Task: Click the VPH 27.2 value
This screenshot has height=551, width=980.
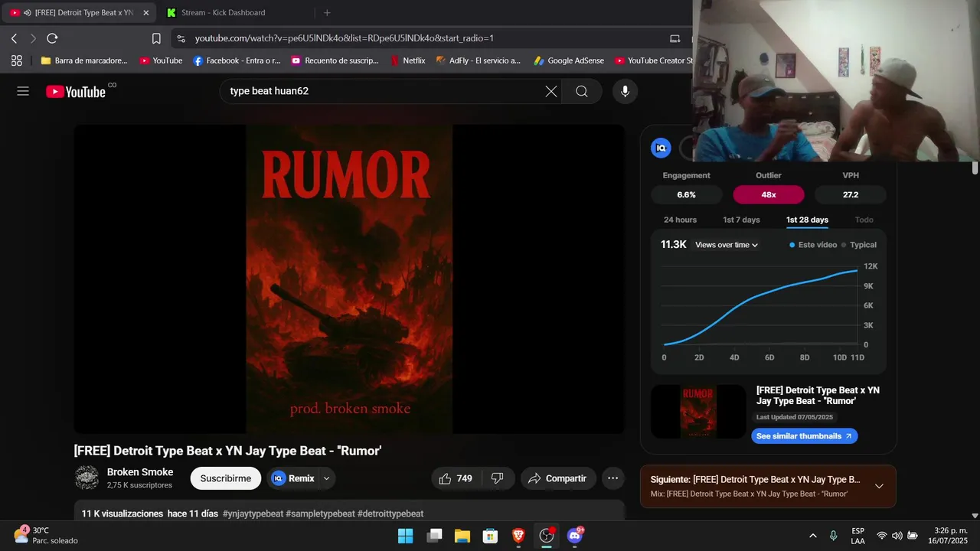Action: (x=851, y=194)
